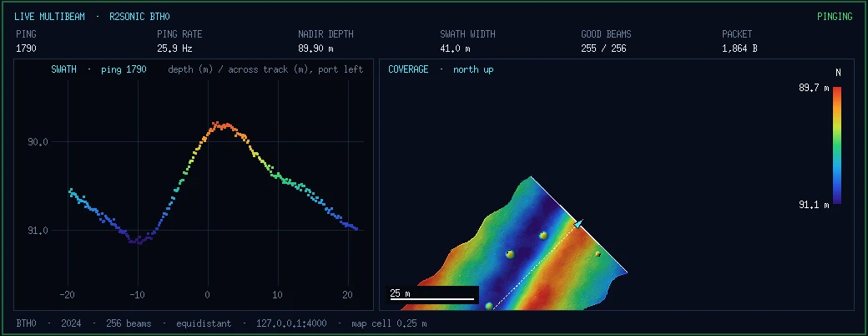Viewport: 868px width, 336px height.
Task: Click the COVERAGE panel title
Action: [408, 69]
